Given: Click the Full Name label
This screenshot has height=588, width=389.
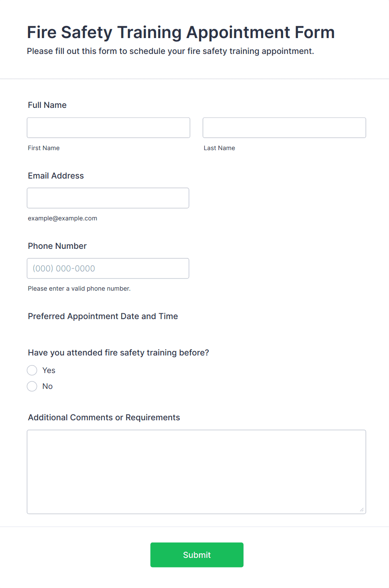Looking at the screenshot, I should [x=47, y=105].
